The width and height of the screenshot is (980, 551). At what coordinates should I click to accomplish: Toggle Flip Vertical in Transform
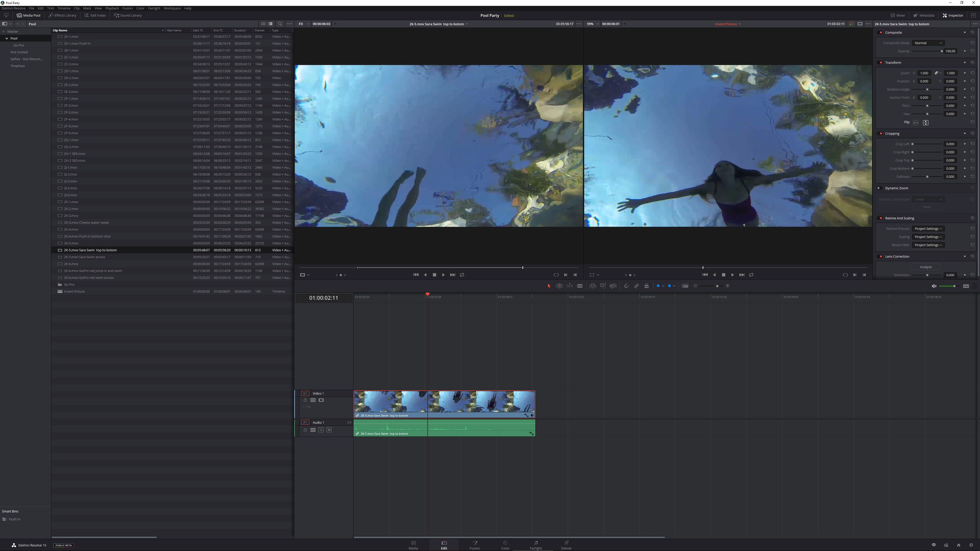[x=926, y=122]
